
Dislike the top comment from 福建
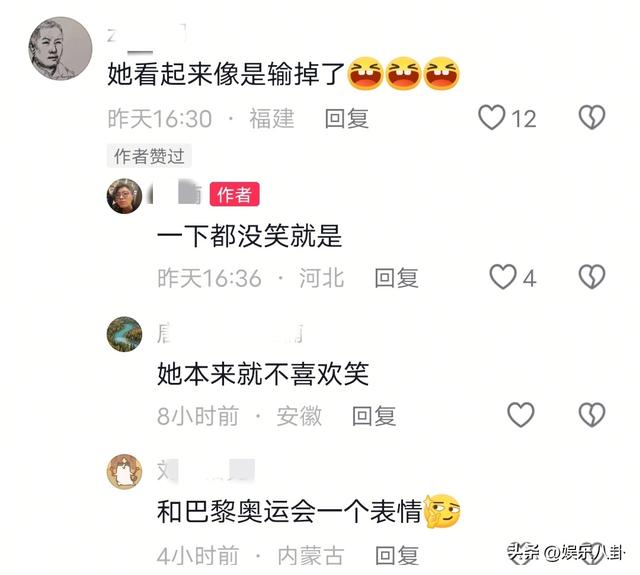592,118
